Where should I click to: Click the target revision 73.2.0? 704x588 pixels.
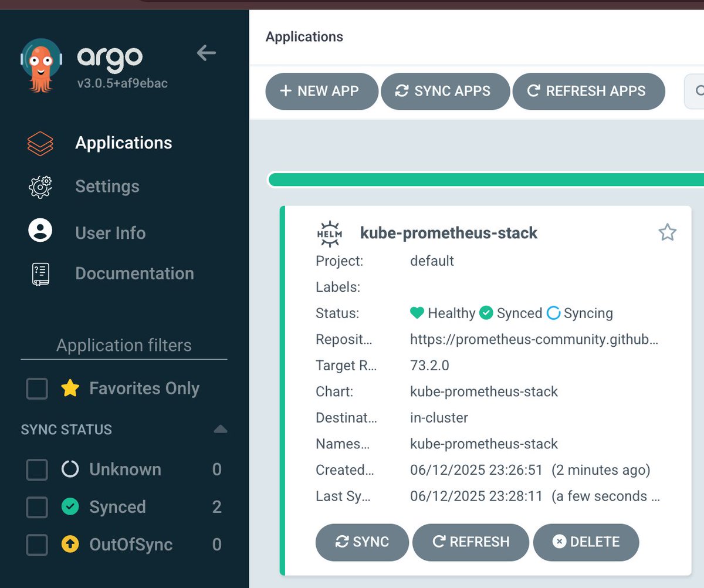(429, 366)
